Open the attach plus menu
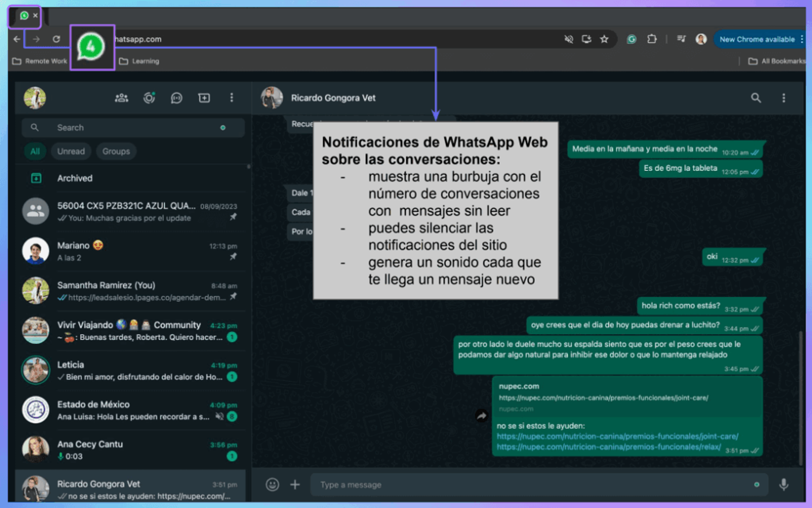The image size is (812, 508). tap(295, 485)
